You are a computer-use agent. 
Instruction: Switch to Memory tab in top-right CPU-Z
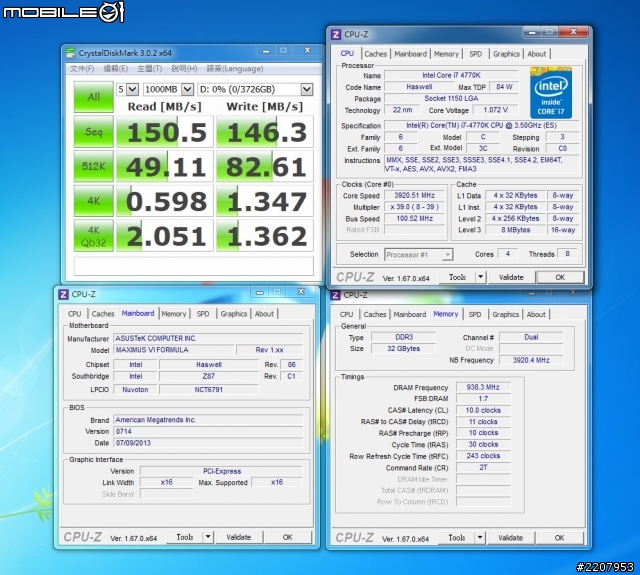446,54
